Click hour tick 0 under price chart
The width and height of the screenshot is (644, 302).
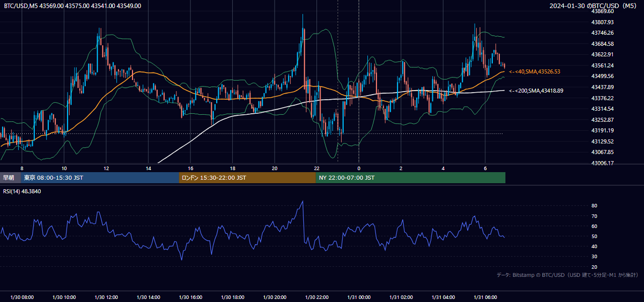tap(359, 168)
